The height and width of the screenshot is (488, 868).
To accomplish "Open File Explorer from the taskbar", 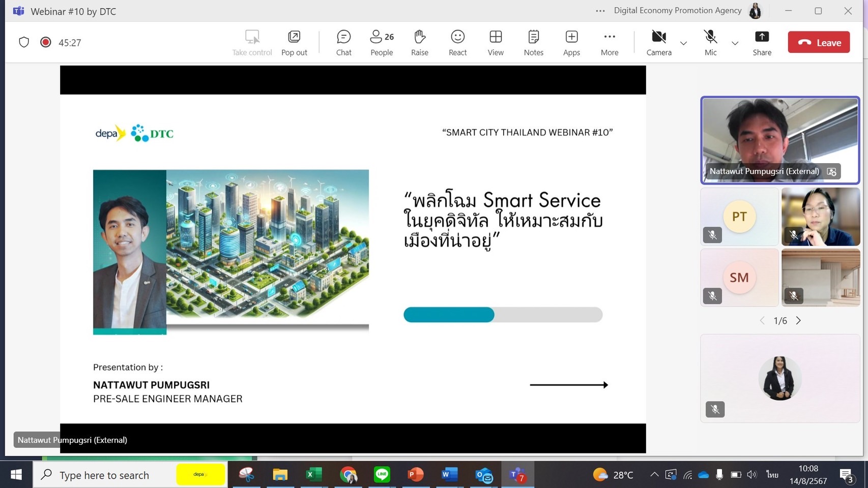I will point(280,475).
